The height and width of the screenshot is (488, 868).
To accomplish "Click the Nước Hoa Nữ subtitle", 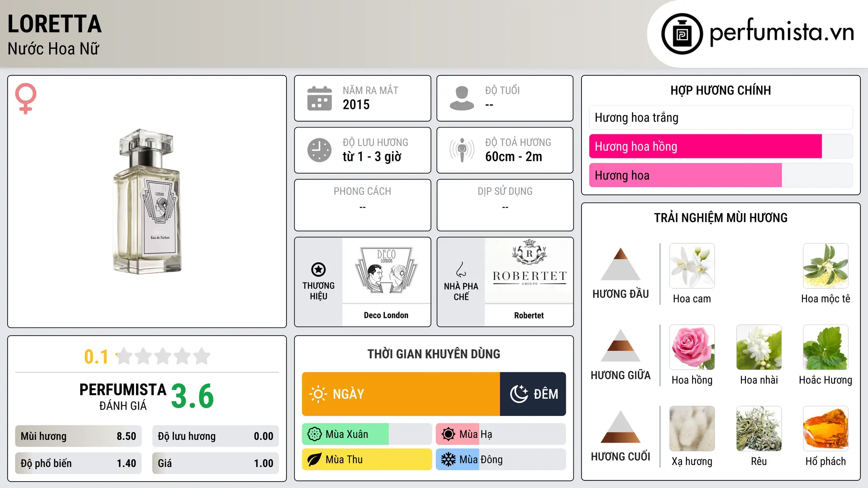I will 53,49.
